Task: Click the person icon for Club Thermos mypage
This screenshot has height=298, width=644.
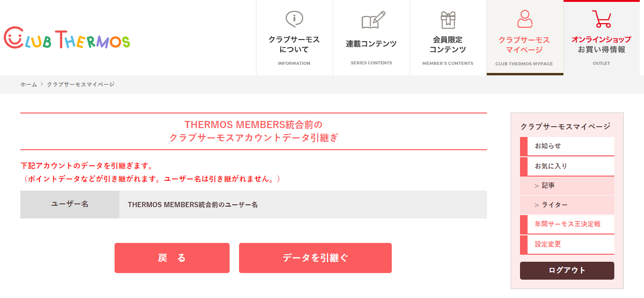Action: [x=525, y=19]
